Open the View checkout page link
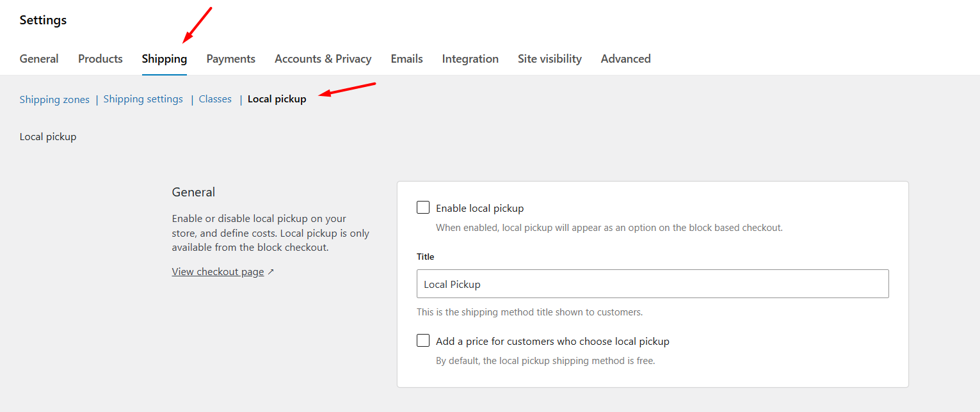Screen dimensions: 980x412 click(218, 272)
